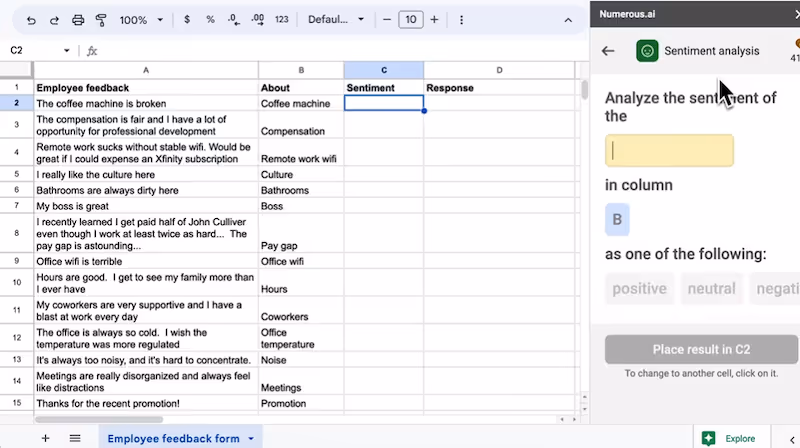Image resolution: width=800 pixels, height=448 pixels.
Task: Click the scroll right arrow
Action: click(x=574, y=419)
